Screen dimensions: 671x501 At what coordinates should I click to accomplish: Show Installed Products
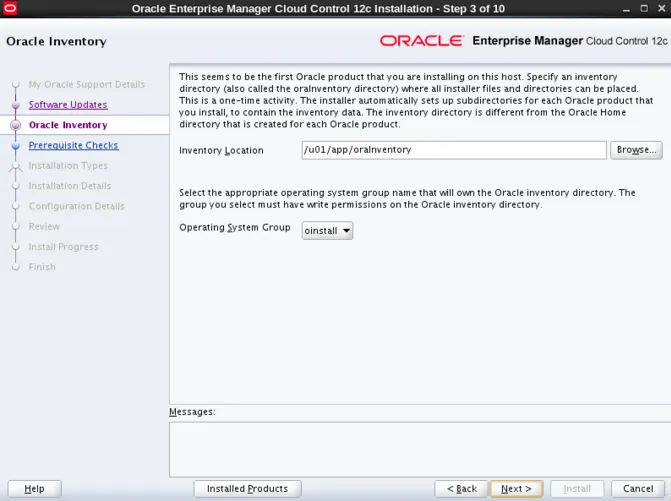click(x=247, y=489)
